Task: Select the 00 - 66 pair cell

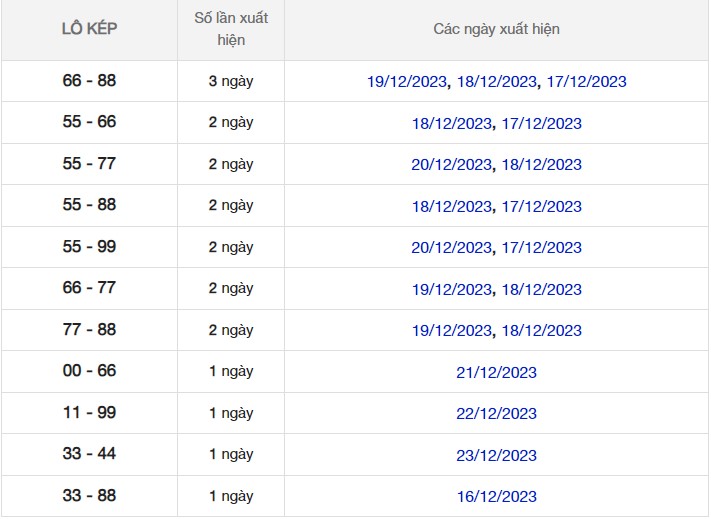Action: (89, 371)
